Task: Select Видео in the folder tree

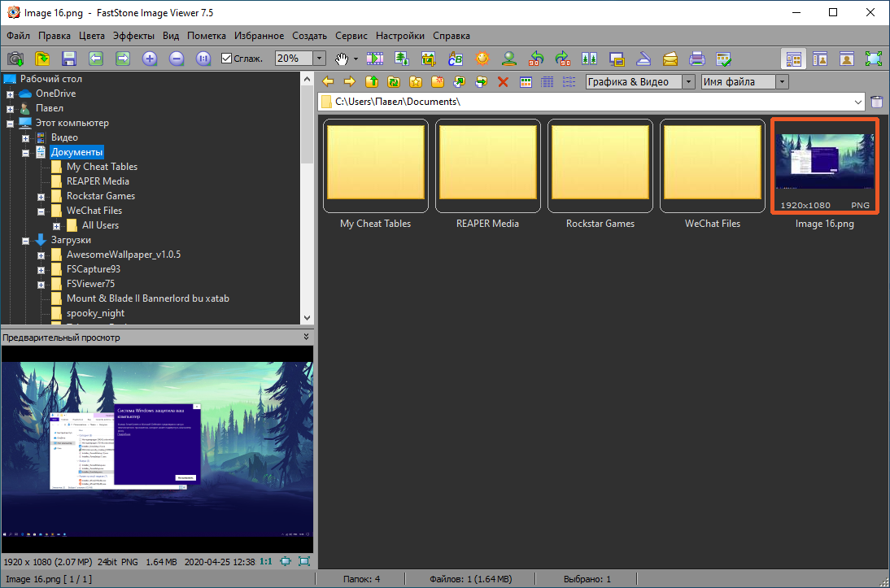Action: click(65, 137)
